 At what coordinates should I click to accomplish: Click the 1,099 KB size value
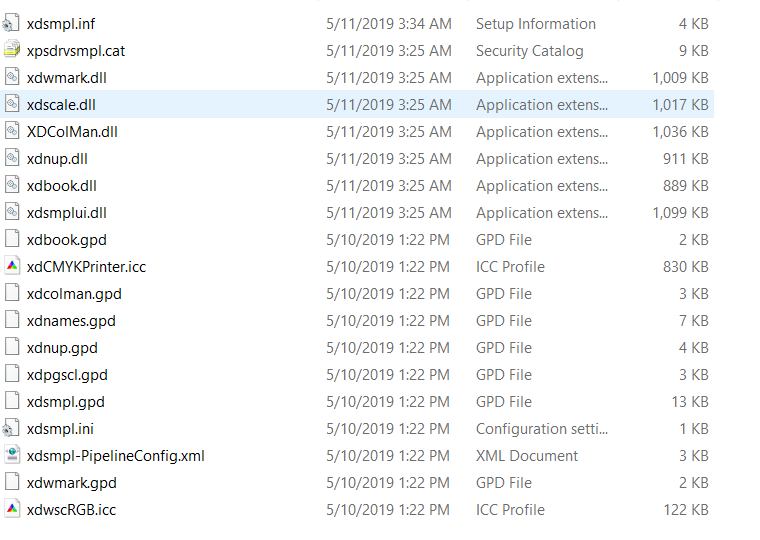[681, 213]
